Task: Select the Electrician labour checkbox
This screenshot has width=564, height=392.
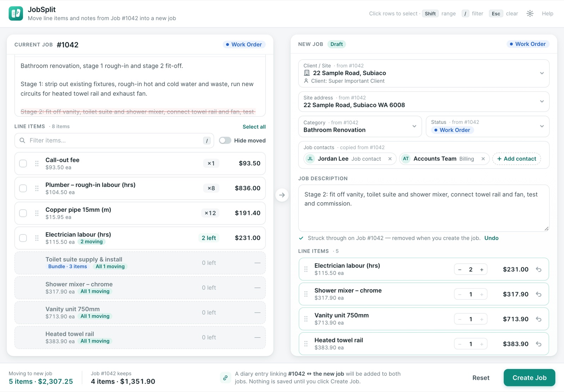Action: click(x=23, y=238)
